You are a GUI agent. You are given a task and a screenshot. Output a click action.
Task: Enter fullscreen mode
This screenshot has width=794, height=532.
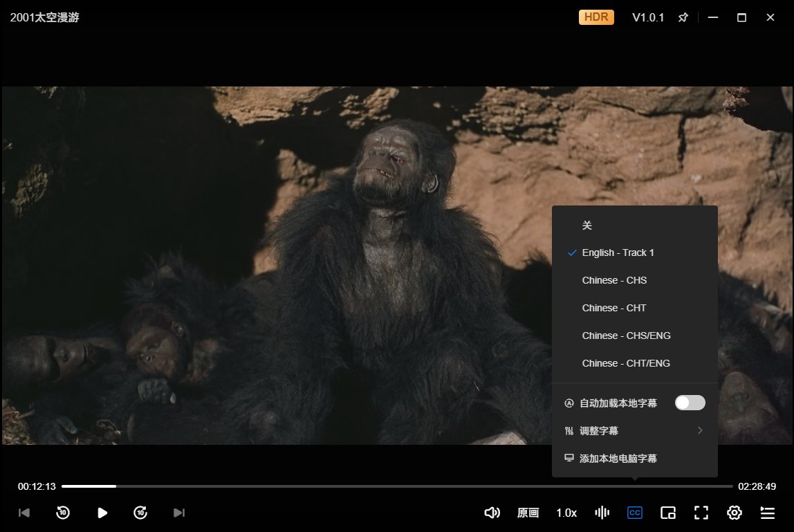tap(701, 513)
